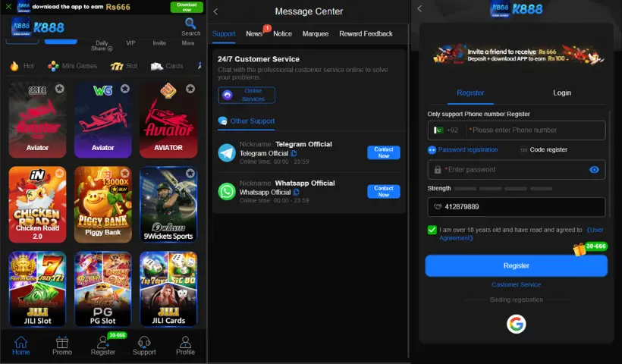Open the PG Slot tile
The image size is (622, 364).
[x=102, y=289]
